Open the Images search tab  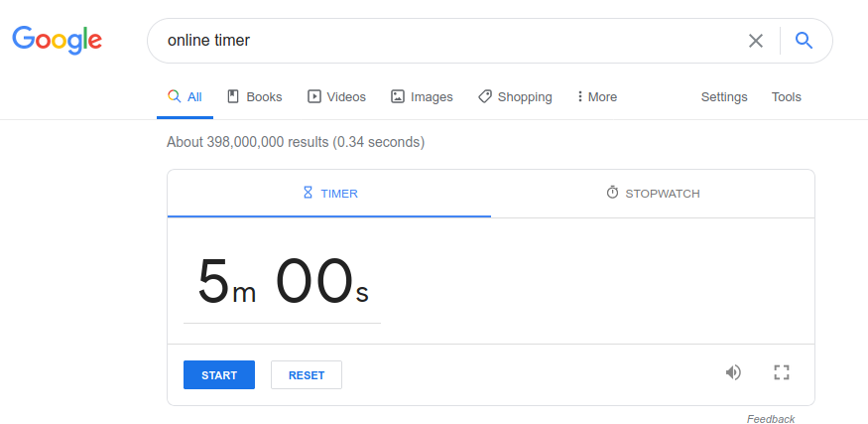click(422, 97)
